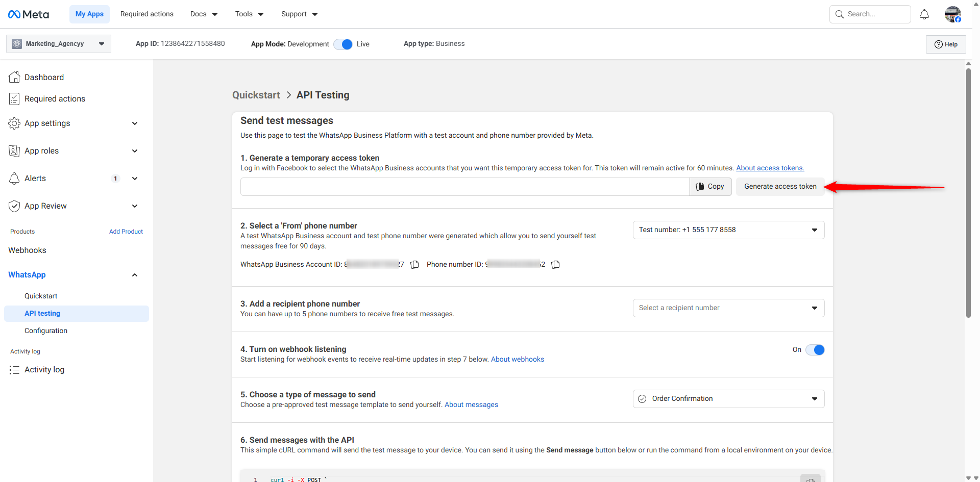This screenshot has width=980, height=482.
Task: Click the page vertical scrollbar
Action: pos(968,193)
